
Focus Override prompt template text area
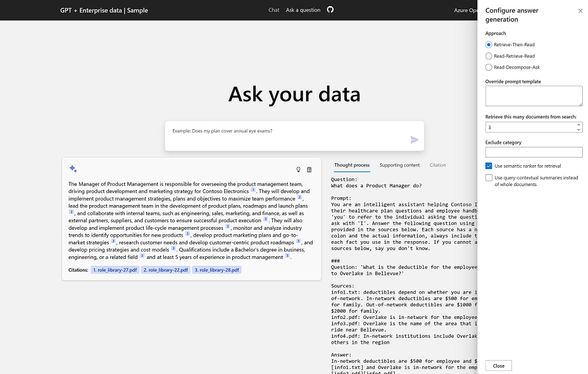[x=534, y=96]
